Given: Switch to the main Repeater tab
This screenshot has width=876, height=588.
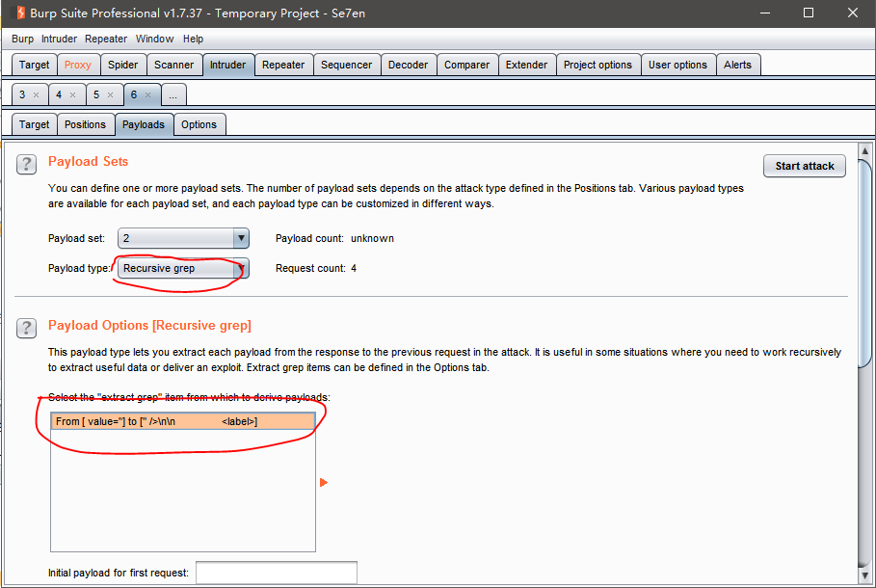Looking at the screenshot, I should [x=283, y=65].
